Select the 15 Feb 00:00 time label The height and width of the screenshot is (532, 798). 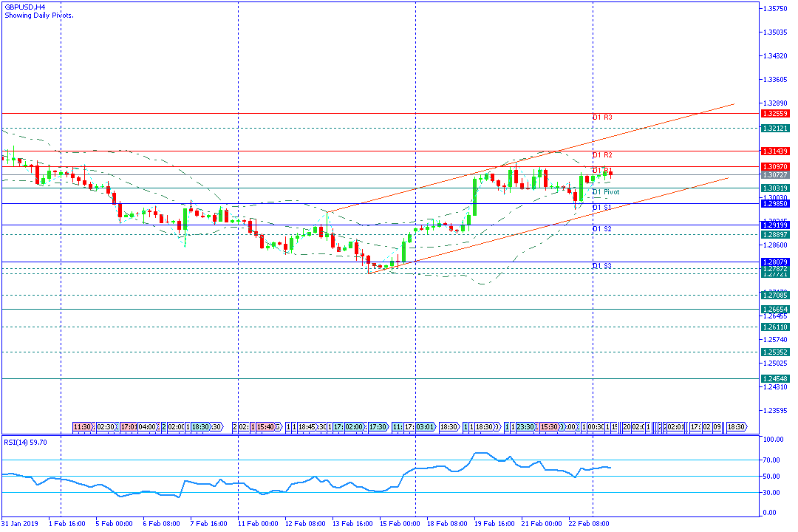[400, 523]
